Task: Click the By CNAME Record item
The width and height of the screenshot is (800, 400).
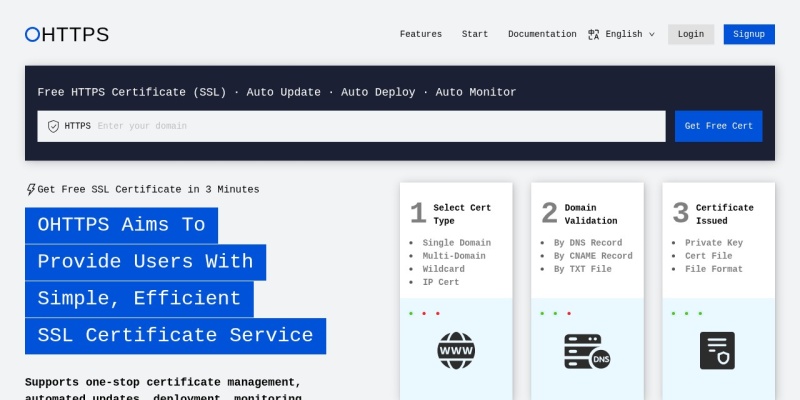Action: 593,256
